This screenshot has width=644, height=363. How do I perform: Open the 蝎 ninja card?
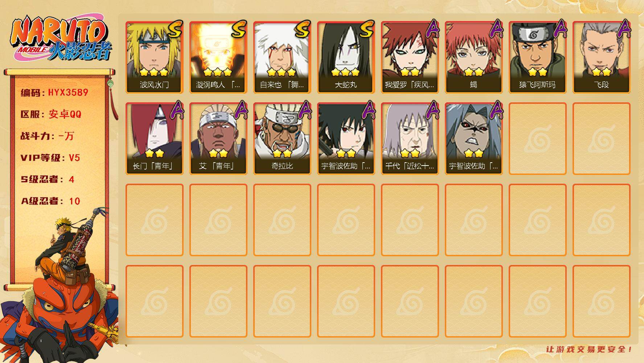point(474,57)
